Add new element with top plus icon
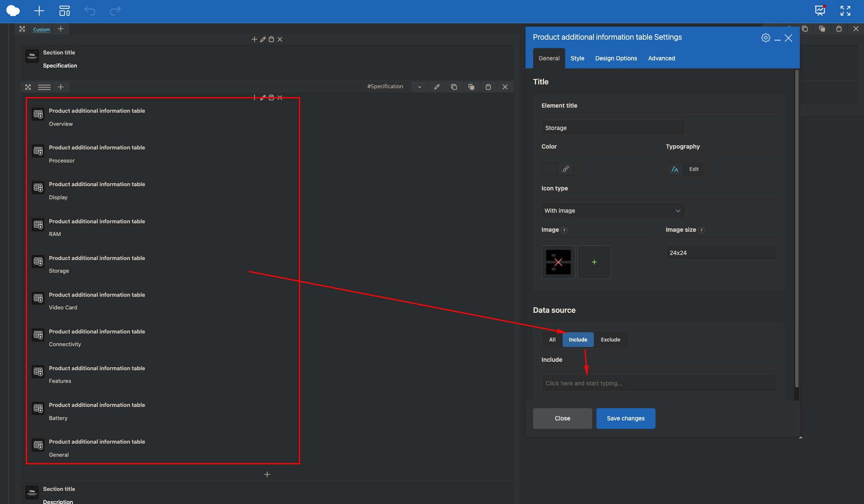Screen dimensions: 864x504 (39, 11)
